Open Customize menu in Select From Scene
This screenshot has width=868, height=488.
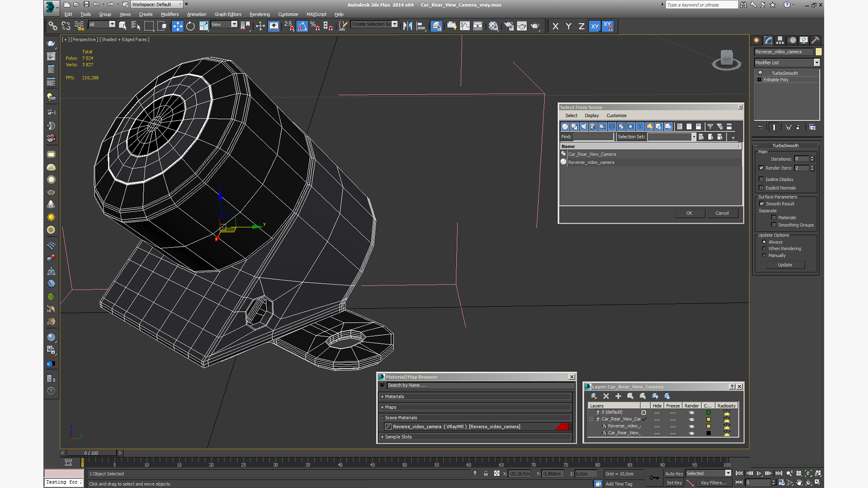pyautogui.click(x=616, y=116)
